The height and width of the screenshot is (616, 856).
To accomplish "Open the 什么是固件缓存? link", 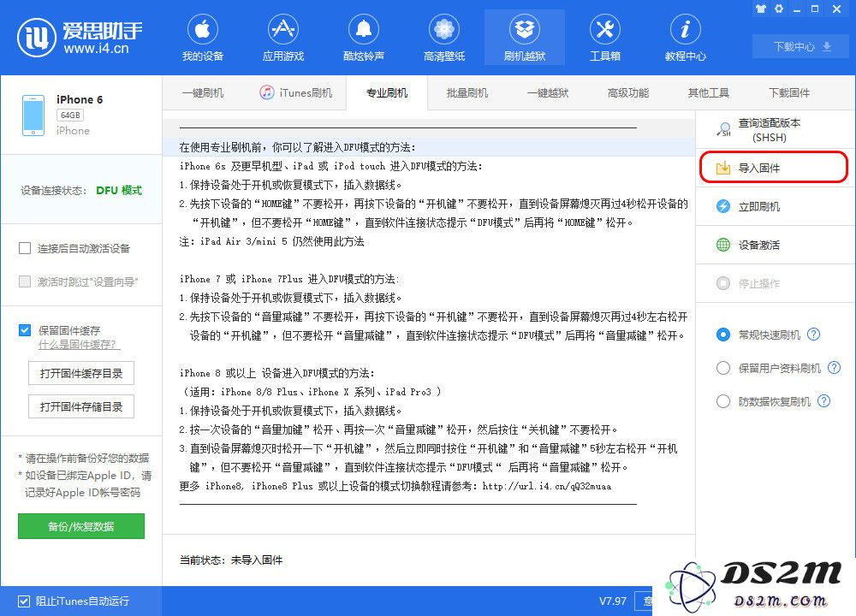I will (x=79, y=345).
